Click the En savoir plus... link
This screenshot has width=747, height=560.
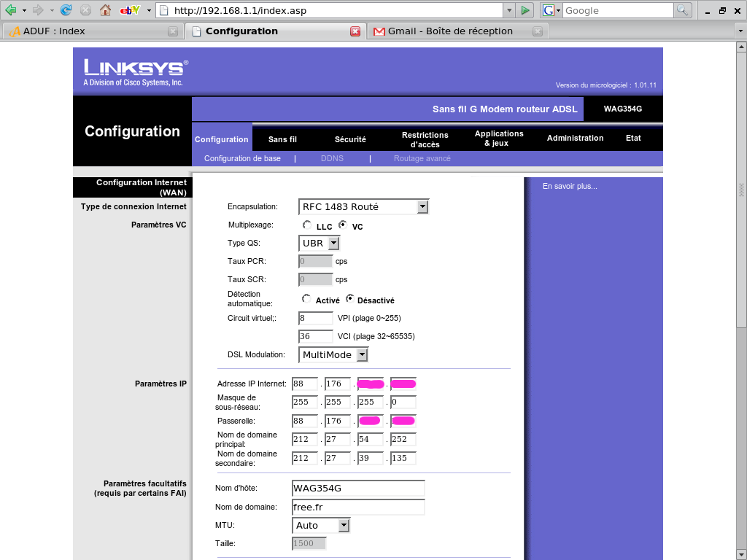click(x=570, y=186)
